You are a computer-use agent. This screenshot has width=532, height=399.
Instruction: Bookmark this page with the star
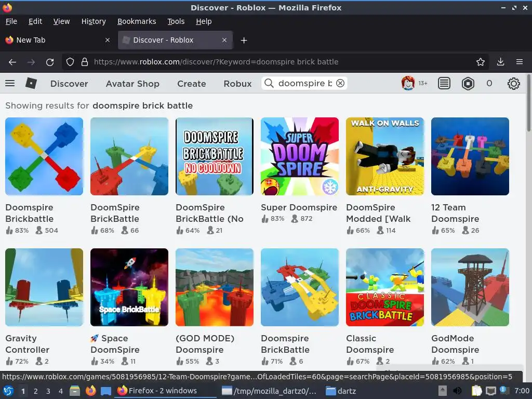(x=481, y=62)
